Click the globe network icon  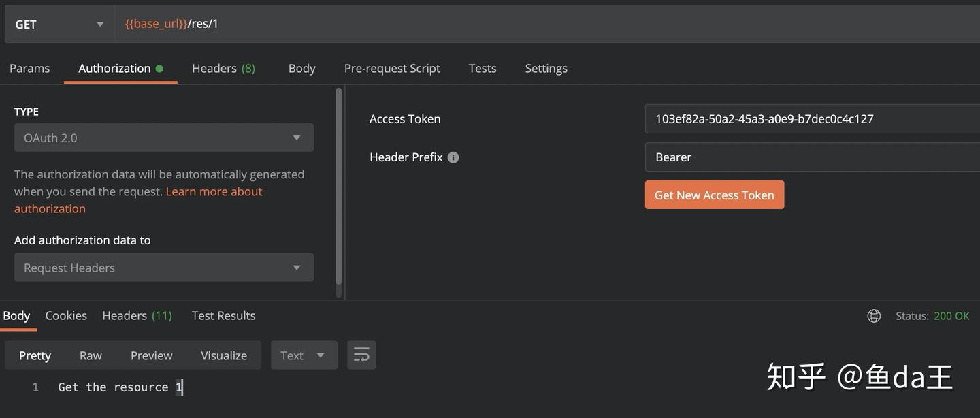874,316
